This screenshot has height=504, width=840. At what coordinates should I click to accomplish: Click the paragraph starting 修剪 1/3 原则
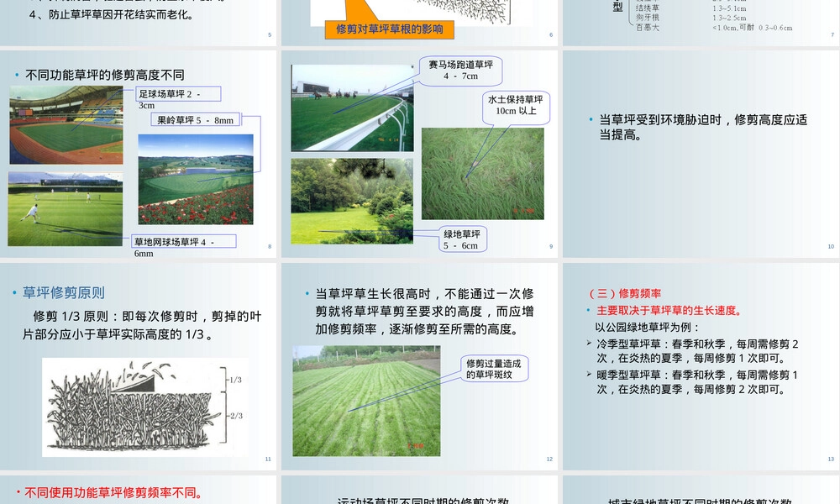point(142,325)
